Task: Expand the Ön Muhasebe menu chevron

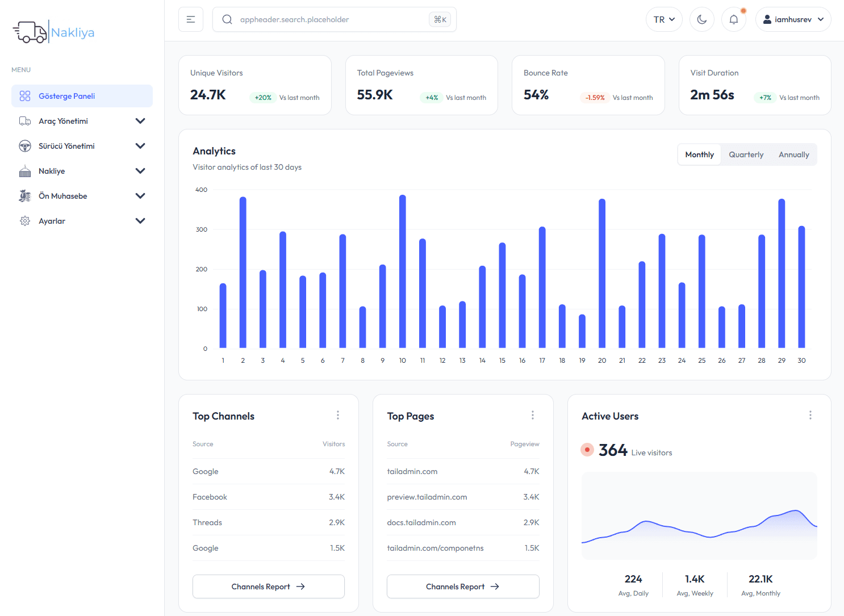Action: [x=140, y=196]
